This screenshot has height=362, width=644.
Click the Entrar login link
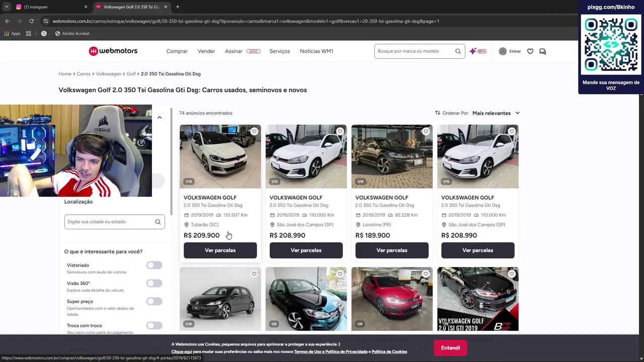click(515, 51)
